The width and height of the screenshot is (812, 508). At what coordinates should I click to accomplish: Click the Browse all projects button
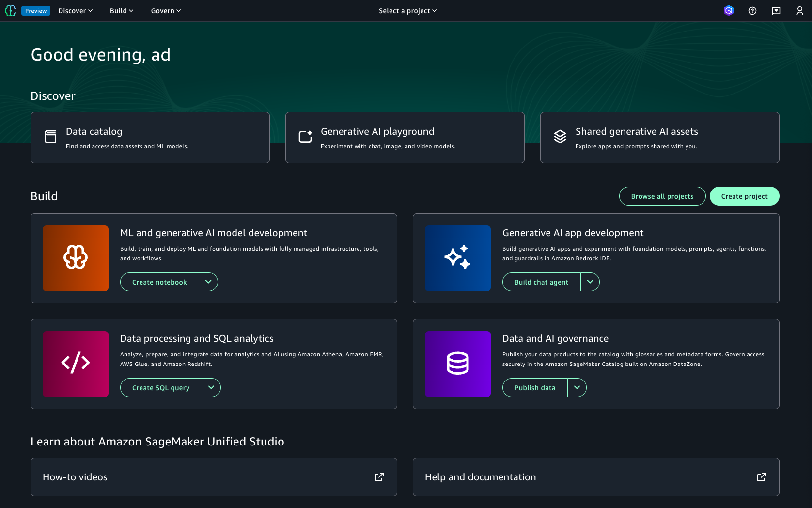point(662,196)
